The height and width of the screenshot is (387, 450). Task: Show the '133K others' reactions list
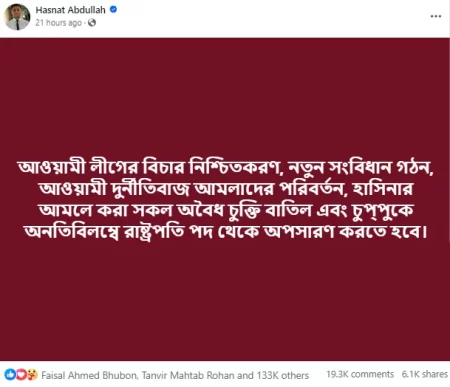282,375
